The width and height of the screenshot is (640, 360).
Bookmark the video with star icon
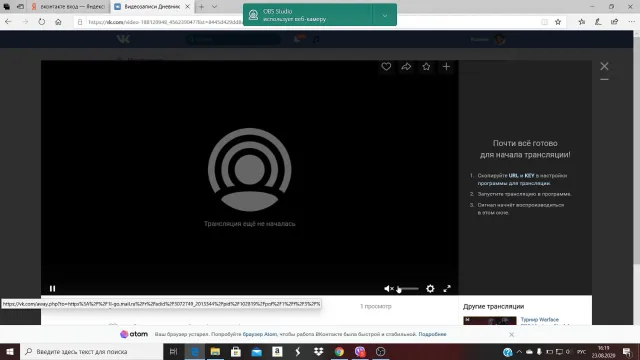click(426, 67)
